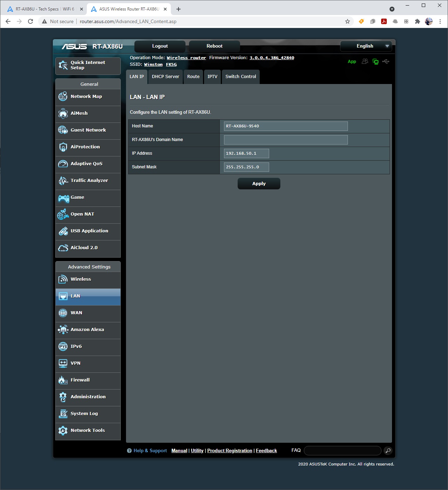
Task: Select the AiMesh icon in sidebar
Action: pyautogui.click(x=63, y=113)
